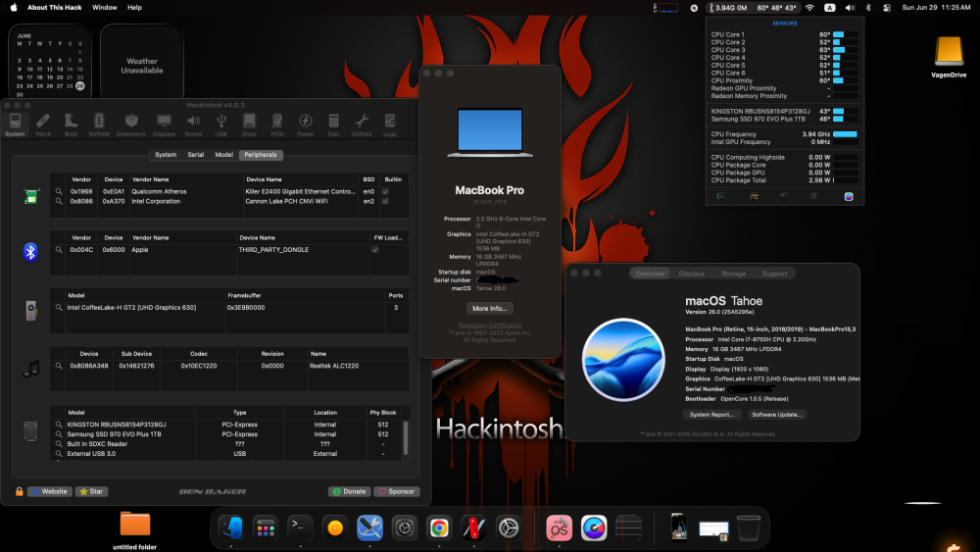Open the Power section in Hackintool

[305, 125]
